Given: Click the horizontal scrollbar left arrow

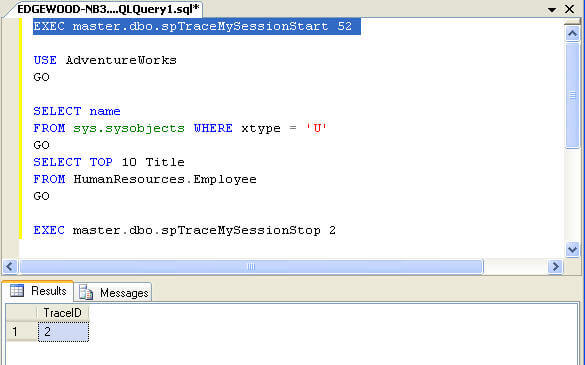Looking at the screenshot, I should click(10, 266).
